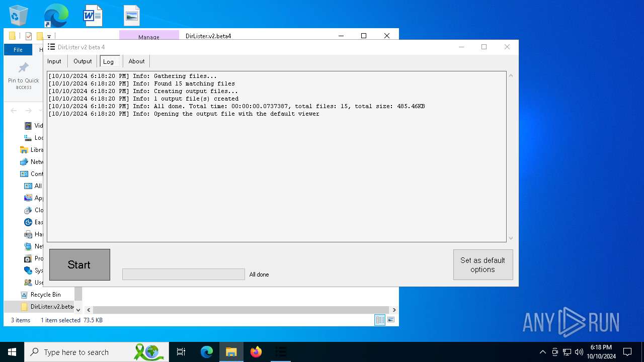This screenshot has width=644, height=362.
Task: Open Task View from the taskbar
Action: tap(181, 352)
